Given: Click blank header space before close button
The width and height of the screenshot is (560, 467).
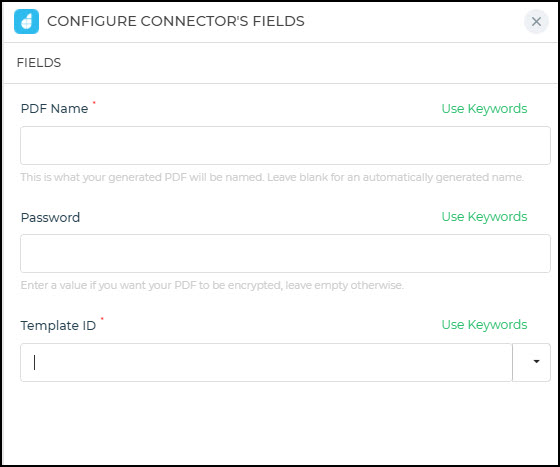Looking at the screenshot, I should click(x=414, y=21).
